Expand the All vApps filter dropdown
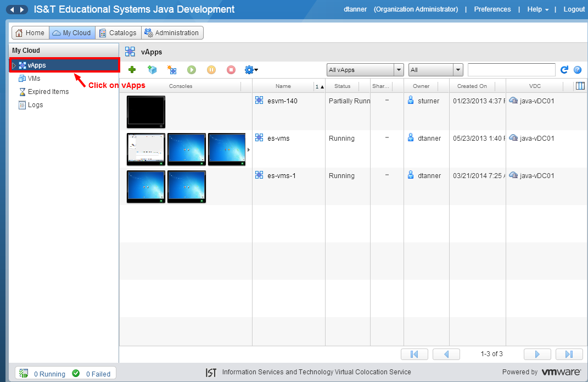This screenshot has width=588, height=382. (x=399, y=70)
